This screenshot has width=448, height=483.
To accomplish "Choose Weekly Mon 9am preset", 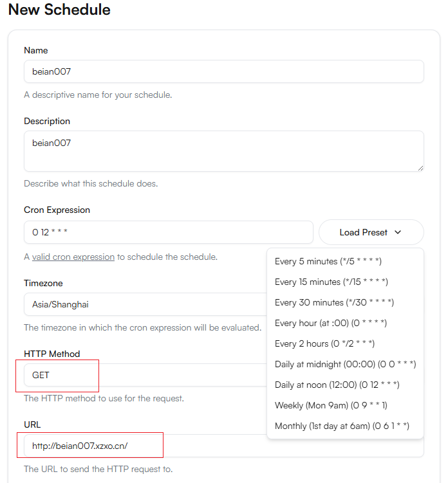I will 331,405.
